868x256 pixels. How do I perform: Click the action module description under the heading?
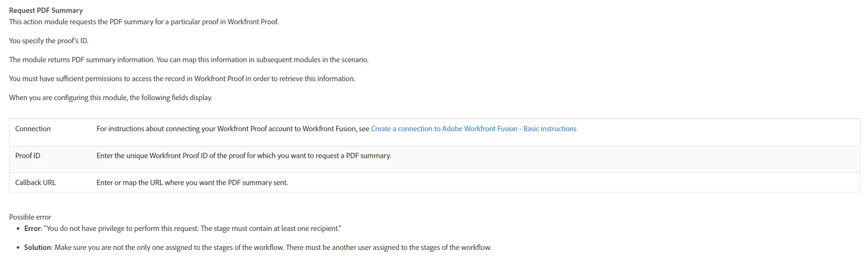(144, 22)
